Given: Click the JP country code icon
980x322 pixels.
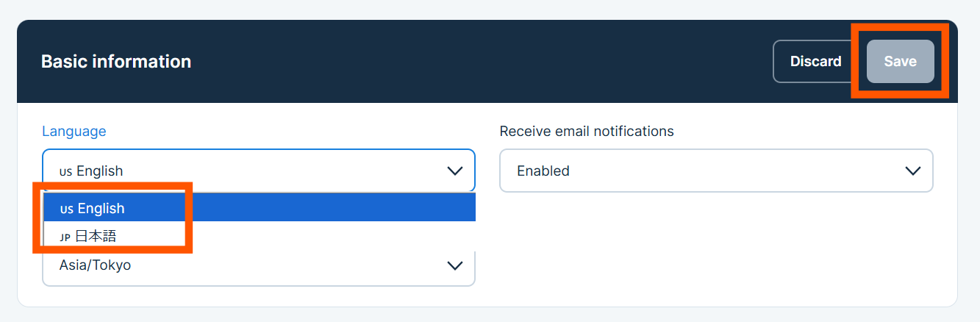Looking at the screenshot, I should (x=65, y=237).
